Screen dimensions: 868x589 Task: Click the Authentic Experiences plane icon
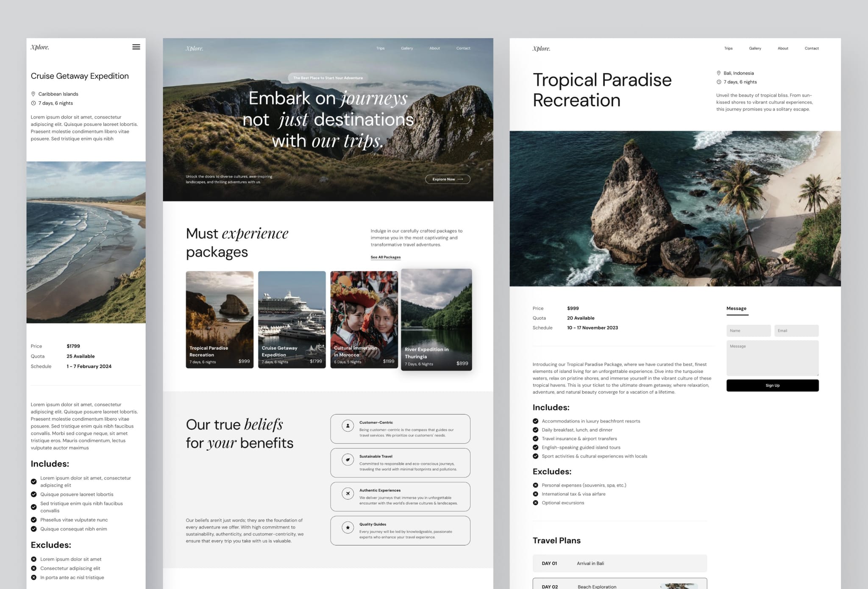[348, 493]
